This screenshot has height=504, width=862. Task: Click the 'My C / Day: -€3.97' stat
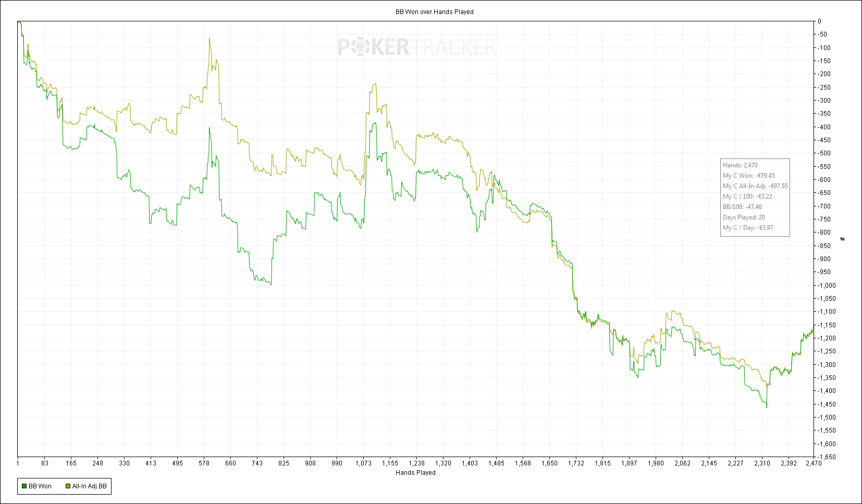click(x=748, y=228)
